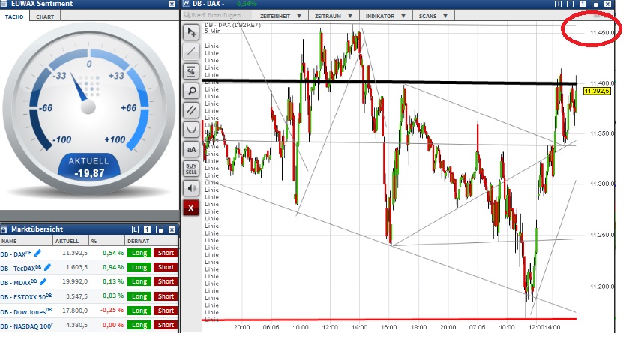Click the 19.992,0 MDAX value
Screen dimensions: 644x339
click(75, 281)
